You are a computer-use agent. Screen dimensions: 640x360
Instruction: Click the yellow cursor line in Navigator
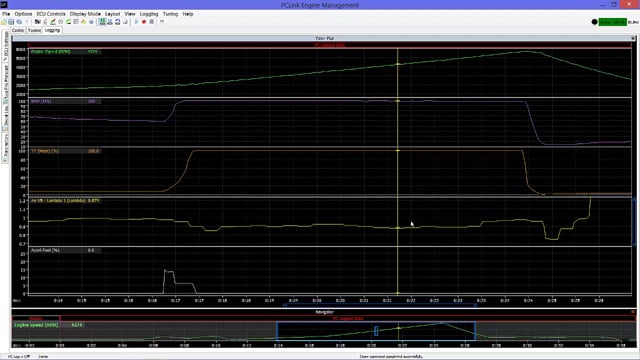pyautogui.click(x=399, y=331)
